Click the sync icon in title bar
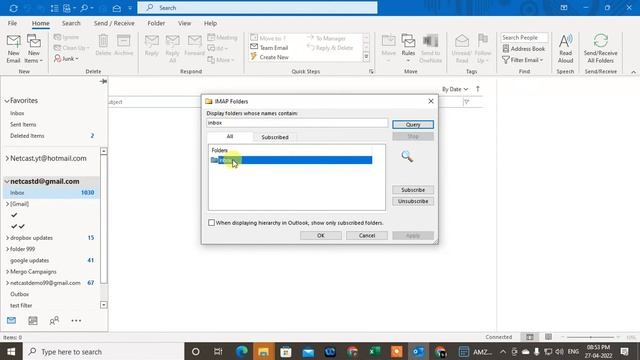The height and width of the screenshot is (360, 640). [13, 8]
